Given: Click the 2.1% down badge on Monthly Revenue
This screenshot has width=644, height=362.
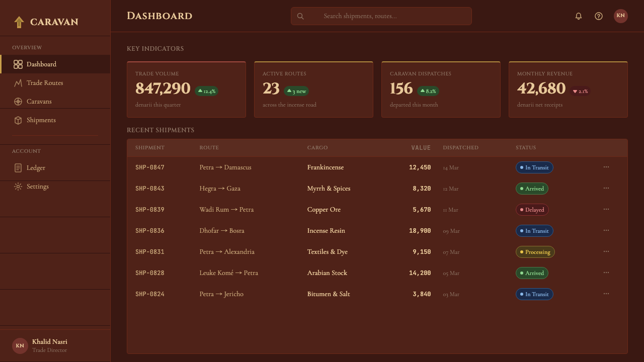Looking at the screenshot, I should (580, 92).
